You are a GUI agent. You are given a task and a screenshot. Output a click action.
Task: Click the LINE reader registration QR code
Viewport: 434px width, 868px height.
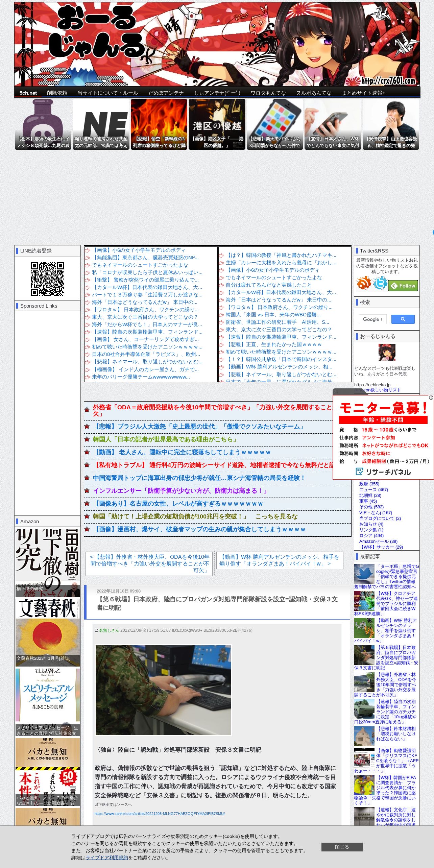point(47,279)
